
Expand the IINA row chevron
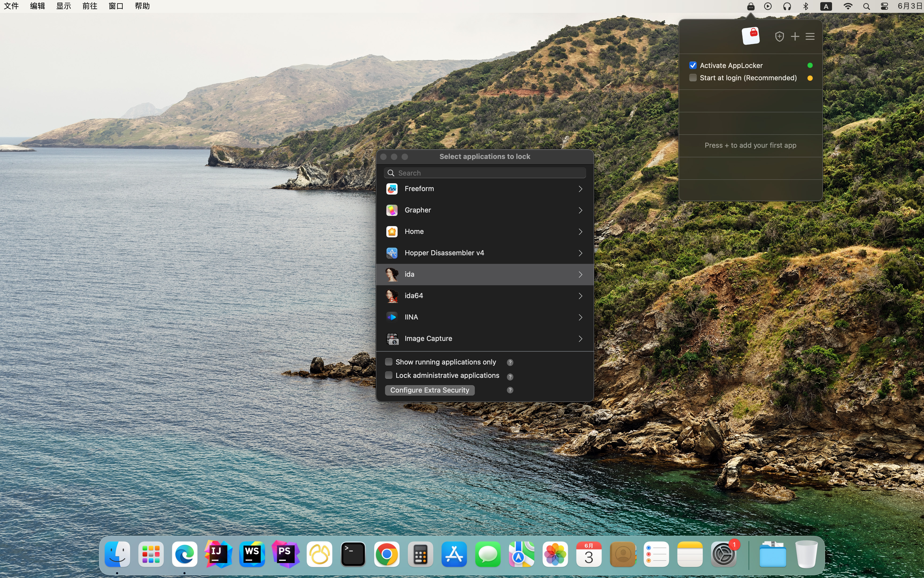pos(580,317)
